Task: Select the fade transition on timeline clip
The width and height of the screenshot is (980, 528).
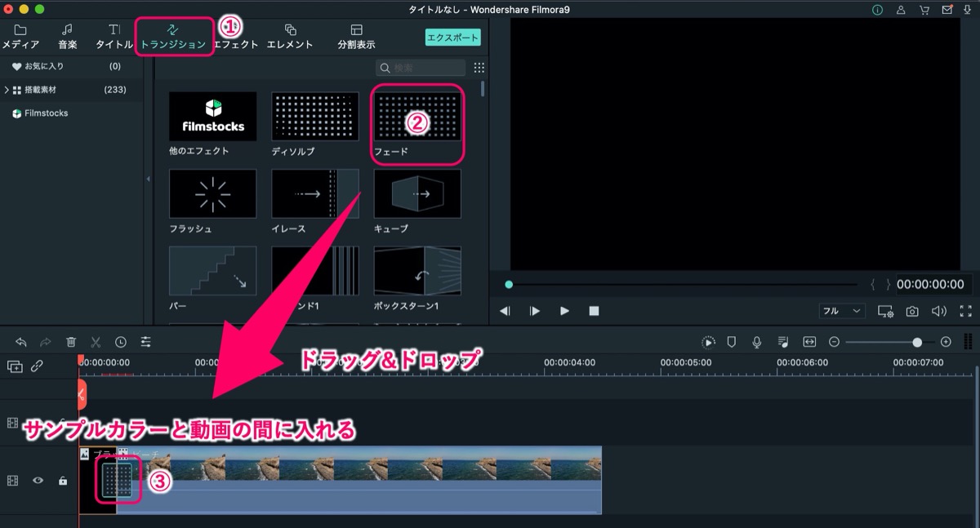Action: point(116,480)
